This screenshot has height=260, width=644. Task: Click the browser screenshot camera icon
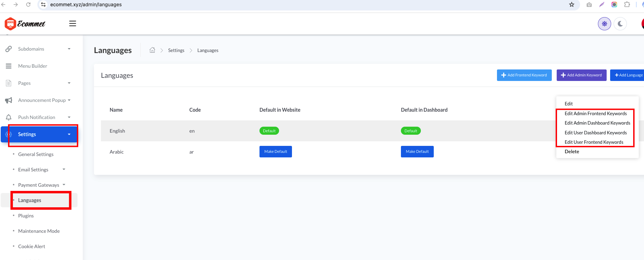pos(589,5)
